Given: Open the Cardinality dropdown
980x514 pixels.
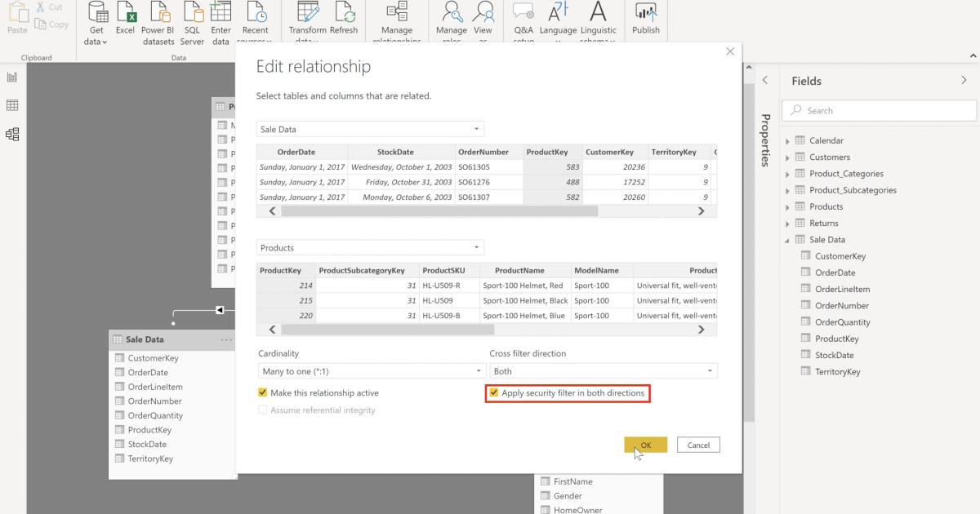Looking at the screenshot, I should tap(478, 370).
